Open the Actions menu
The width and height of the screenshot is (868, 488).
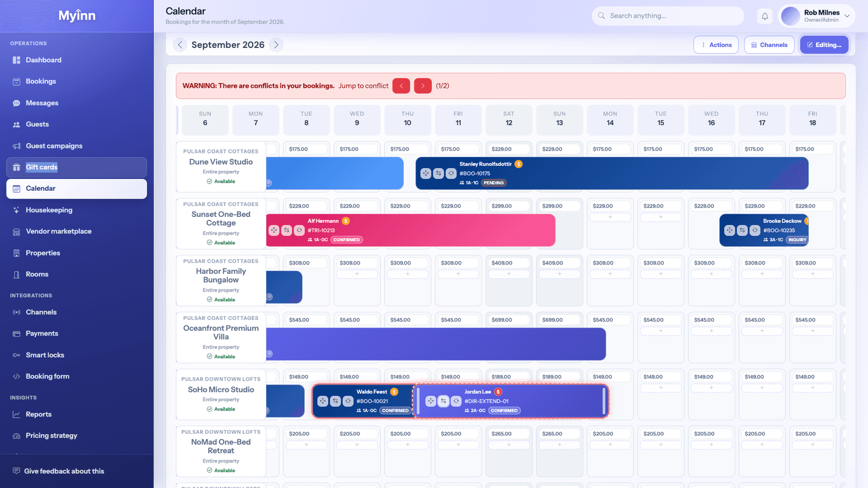click(x=716, y=45)
